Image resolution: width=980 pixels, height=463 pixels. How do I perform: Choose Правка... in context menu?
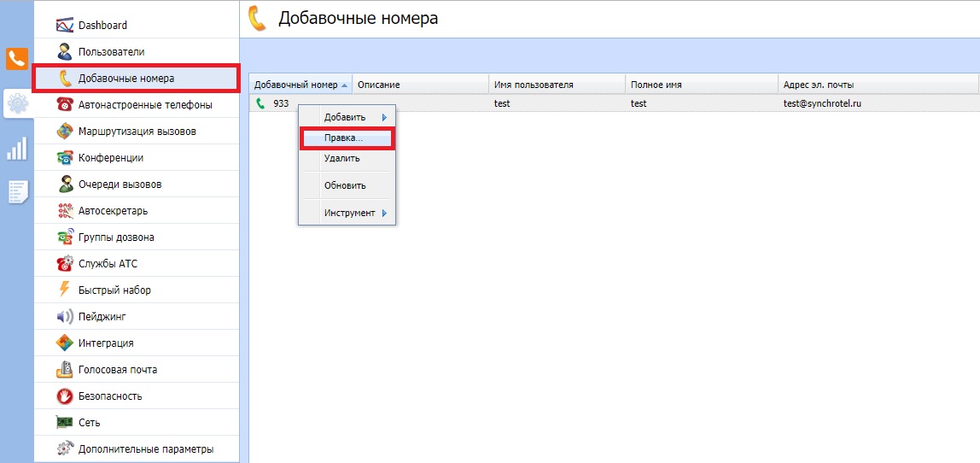click(x=347, y=138)
